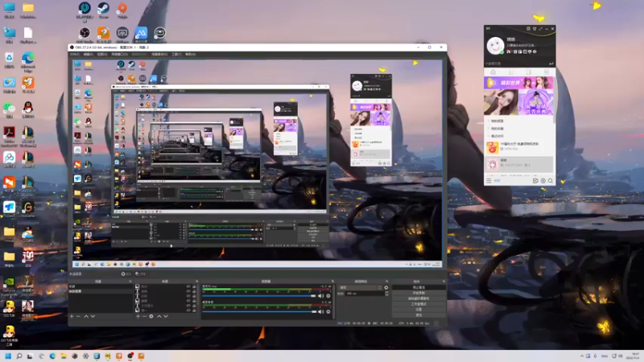Toggle visibility eye of the top source

[x=188, y=286]
